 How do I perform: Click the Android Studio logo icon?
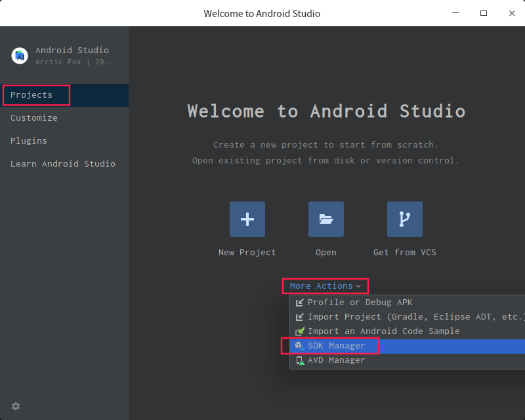coord(20,56)
